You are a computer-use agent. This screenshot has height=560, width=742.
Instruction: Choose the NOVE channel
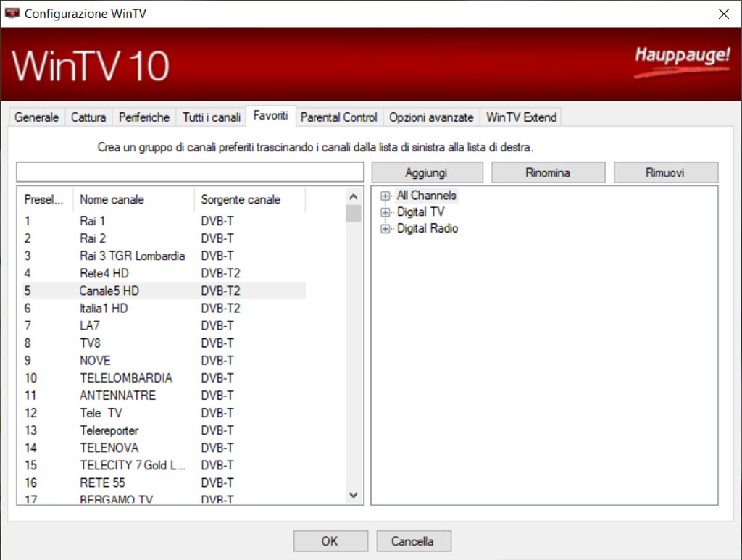pos(164,361)
